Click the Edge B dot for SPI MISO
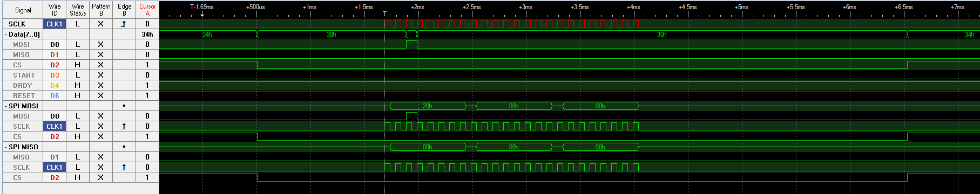The width and height of the screenshot is (980, 194). point(124,147)
